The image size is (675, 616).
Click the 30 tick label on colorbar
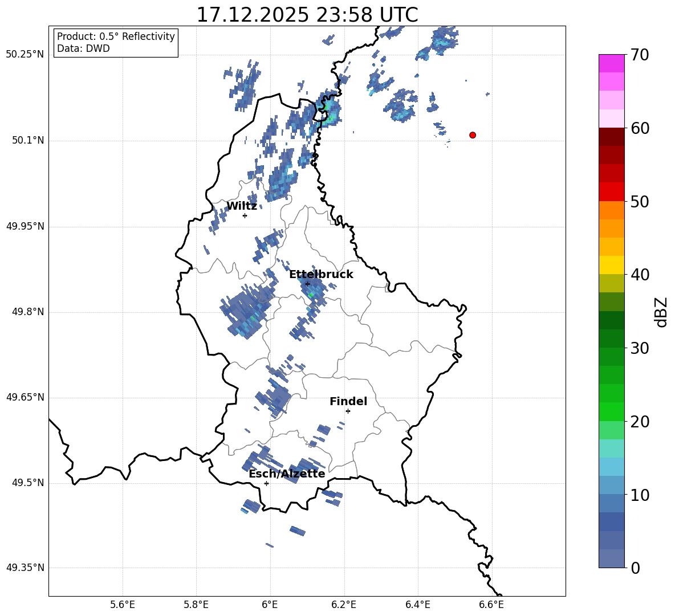click(x=640, y=348)
